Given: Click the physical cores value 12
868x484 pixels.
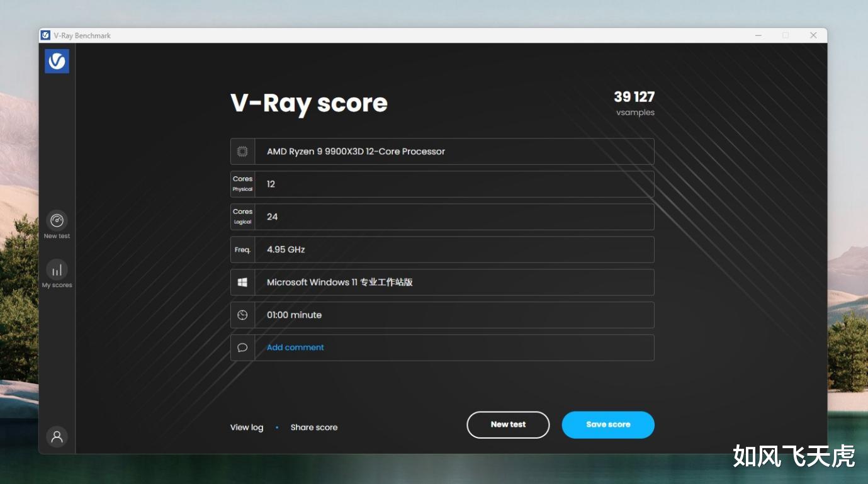Looking at the screenshot, I should pyautogui.click(x=271, y=184).
